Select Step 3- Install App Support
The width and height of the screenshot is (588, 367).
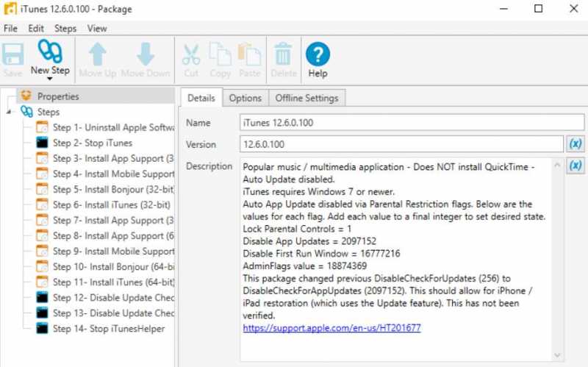pyautogui.click(x=113, y=158)
